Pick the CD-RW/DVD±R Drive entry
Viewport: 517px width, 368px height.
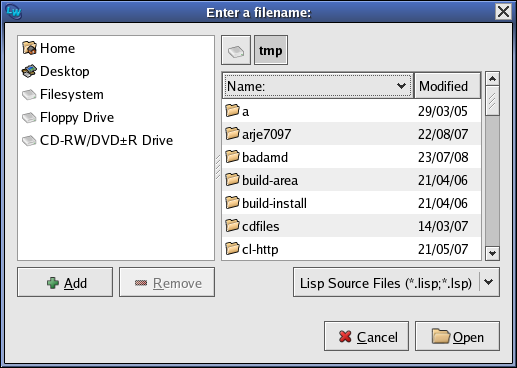[97, 140]
